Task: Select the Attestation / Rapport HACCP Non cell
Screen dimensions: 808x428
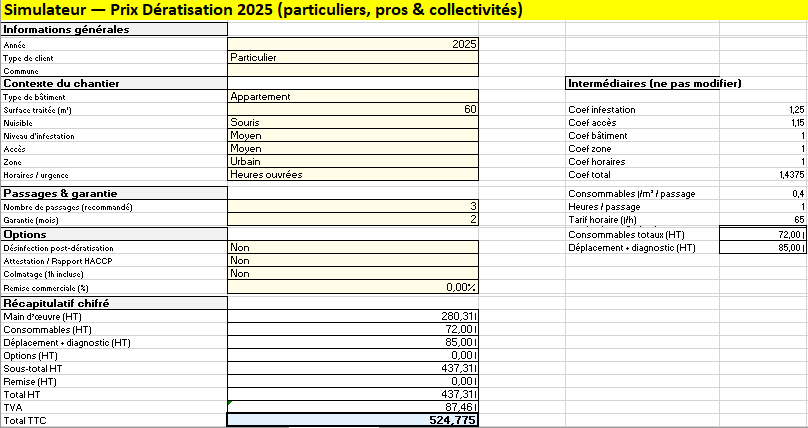Action: pos(354,260)
